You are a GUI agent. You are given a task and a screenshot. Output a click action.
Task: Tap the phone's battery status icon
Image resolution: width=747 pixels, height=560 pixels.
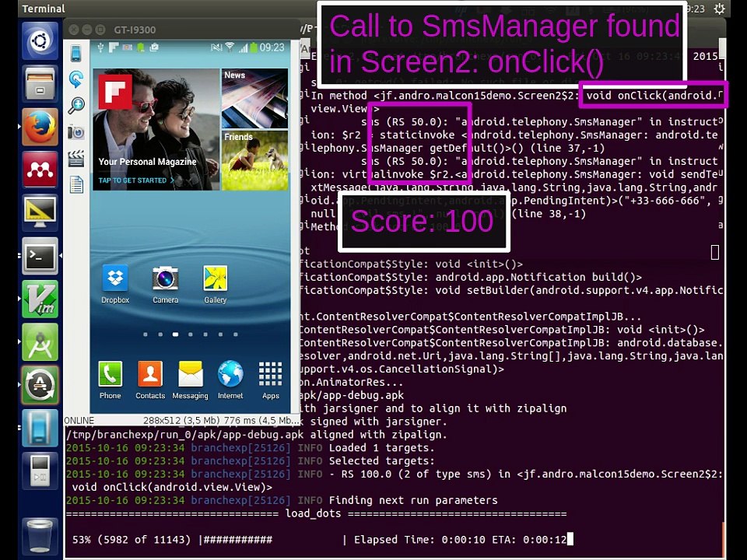click(x=254, y=47)
